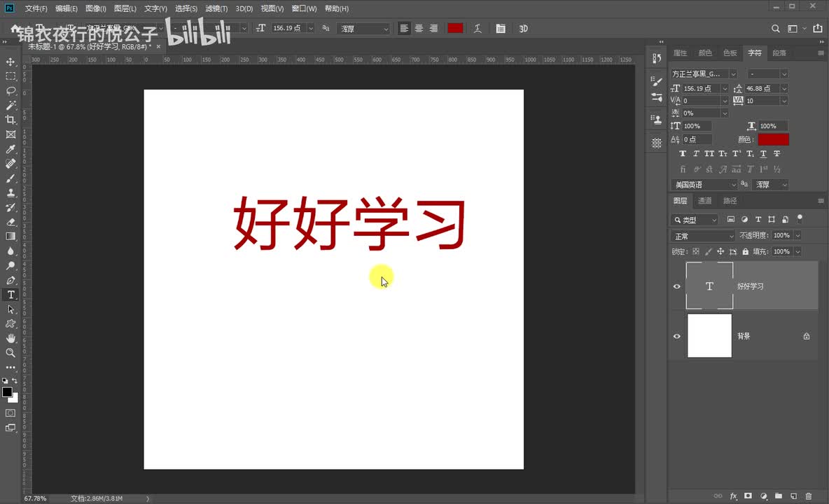Viewport: 829px width, 504px height.
Task: Click the 3D text button
Action: (x=524, y=29)
